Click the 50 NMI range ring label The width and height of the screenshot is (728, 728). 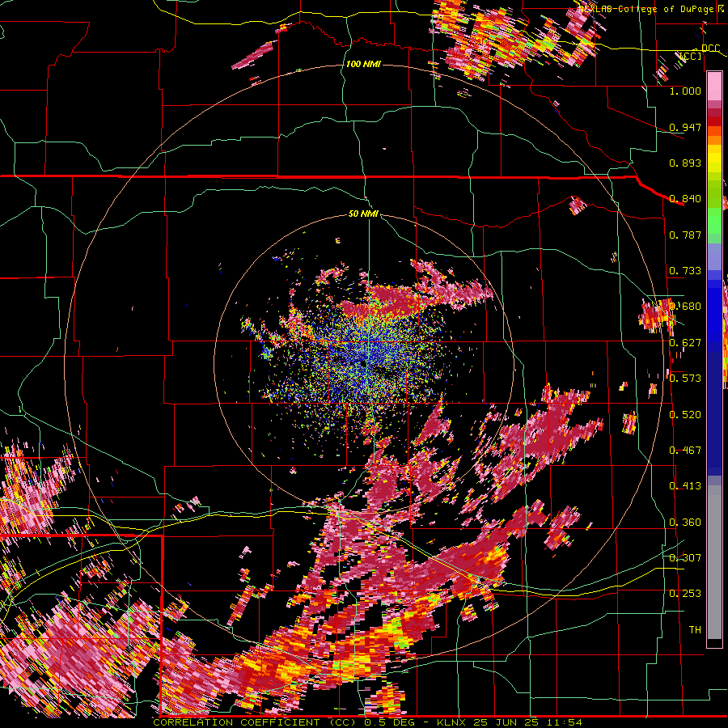(x=363, y=214)
